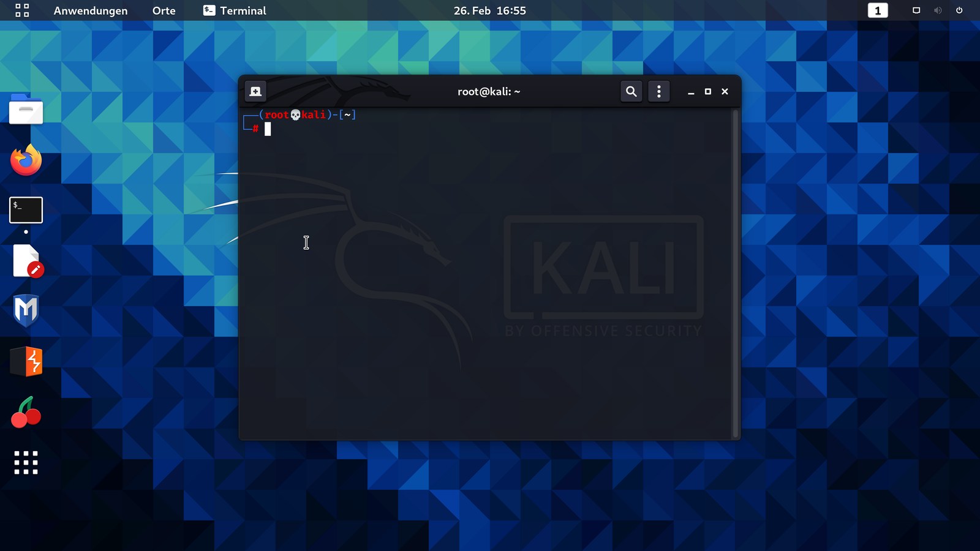Focus the terminal command prompt line
Image resolution: width=980 pixels, height=551 pixels.
pyautogui.click(x=267, y=129)
